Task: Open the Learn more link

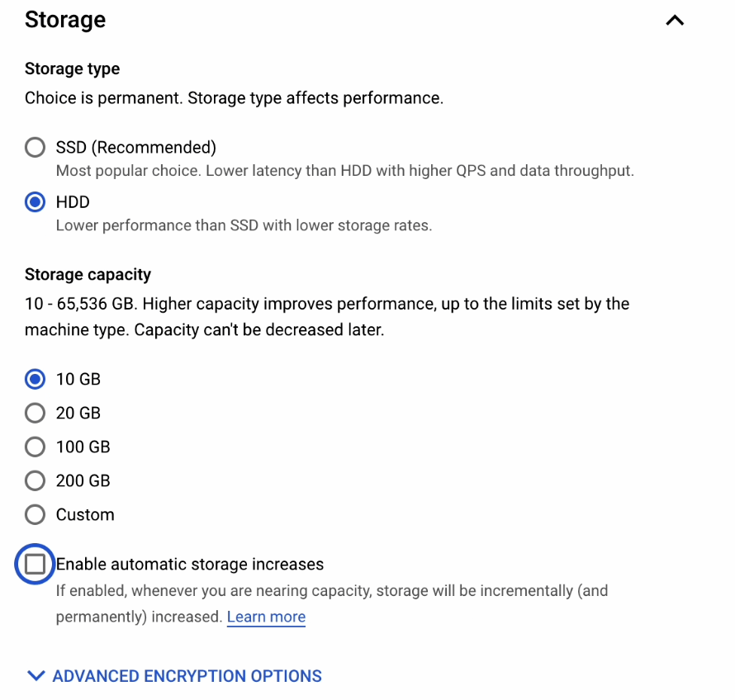Action: tap(266, 617)
